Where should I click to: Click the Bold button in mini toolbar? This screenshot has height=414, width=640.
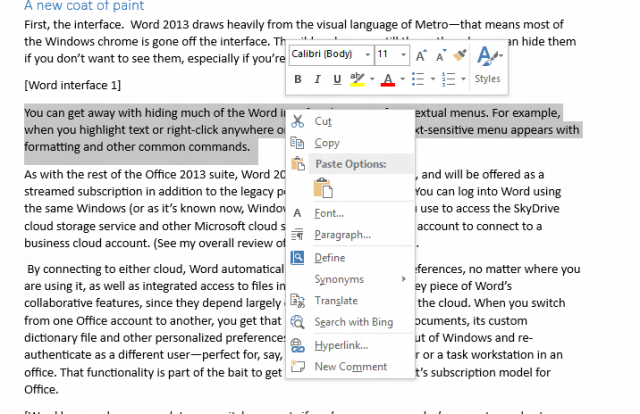coord(298,79)
